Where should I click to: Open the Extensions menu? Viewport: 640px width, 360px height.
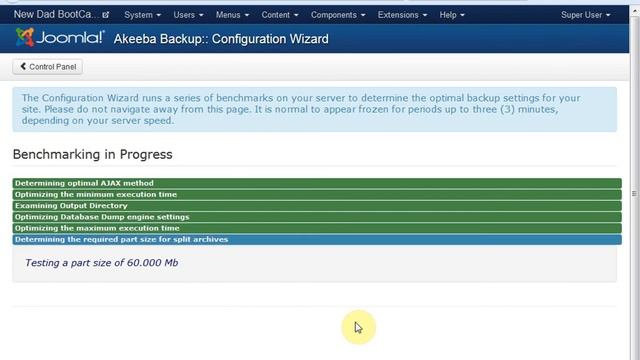pyautogui.click(x=402, y=15)
